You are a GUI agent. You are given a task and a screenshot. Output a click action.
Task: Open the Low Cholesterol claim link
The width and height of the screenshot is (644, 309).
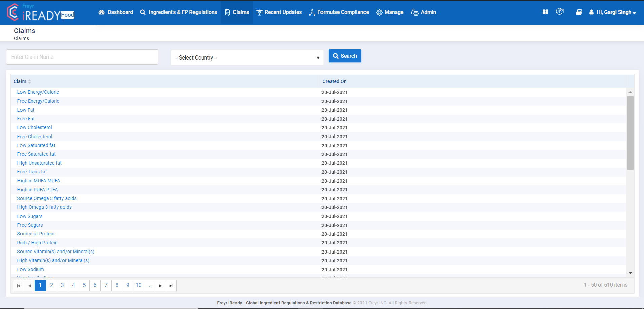pyautogui.click(x=34, y=127)
